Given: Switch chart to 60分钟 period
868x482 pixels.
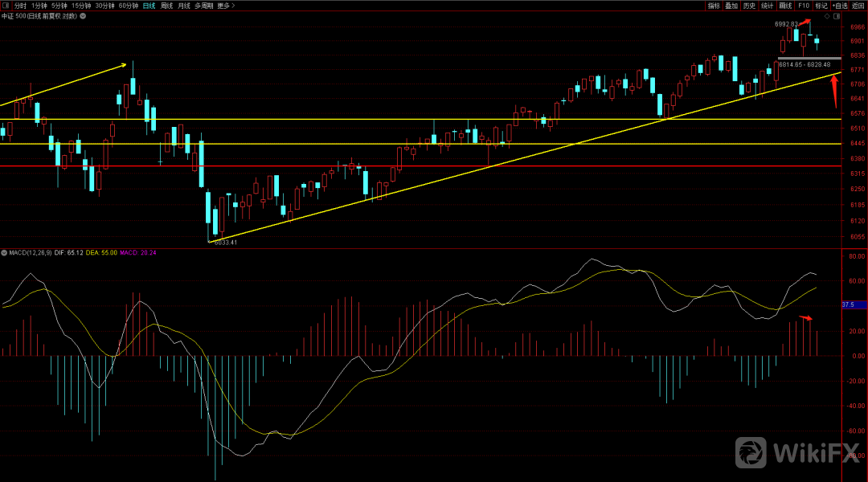Looking at the screenshot, I should (x=128, y=6).
